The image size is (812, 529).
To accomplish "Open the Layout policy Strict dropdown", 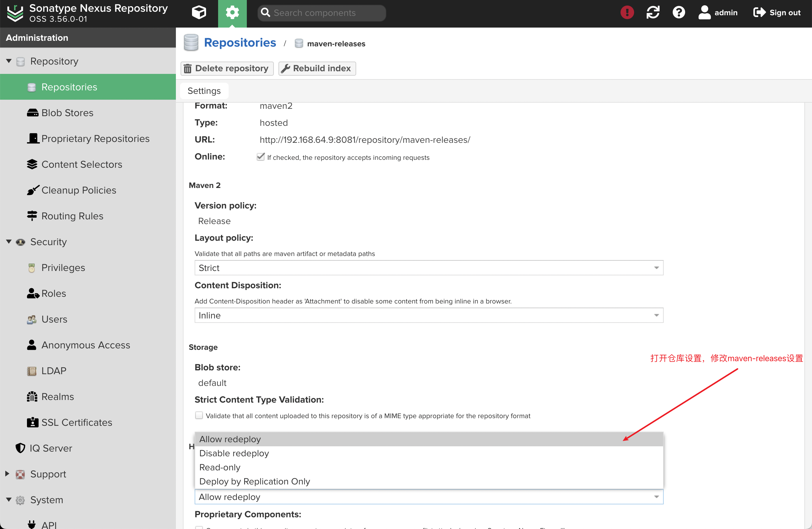I will point(429,267).
